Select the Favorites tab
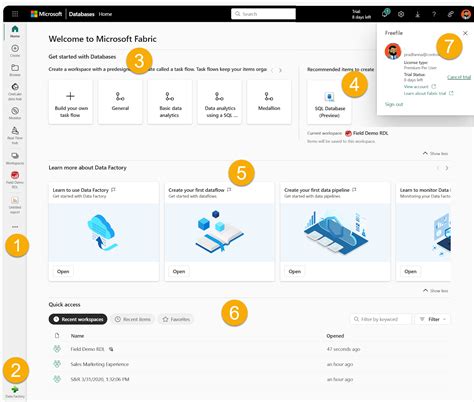474x402 pixels. click(176, 319)
